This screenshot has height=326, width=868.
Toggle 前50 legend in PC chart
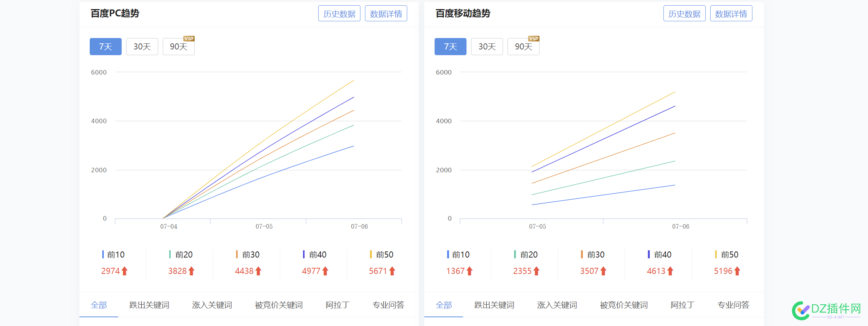point(382,254)
